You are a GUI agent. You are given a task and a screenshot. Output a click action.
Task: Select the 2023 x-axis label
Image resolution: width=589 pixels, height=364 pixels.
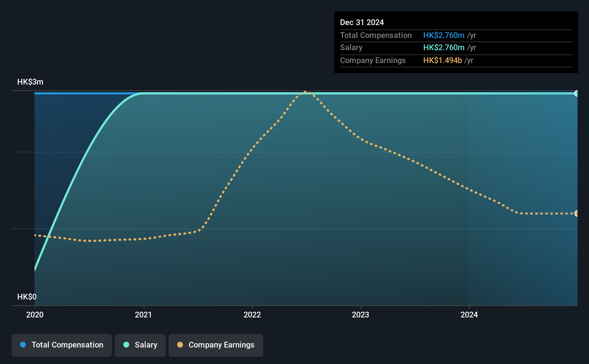tap(361, 315)
